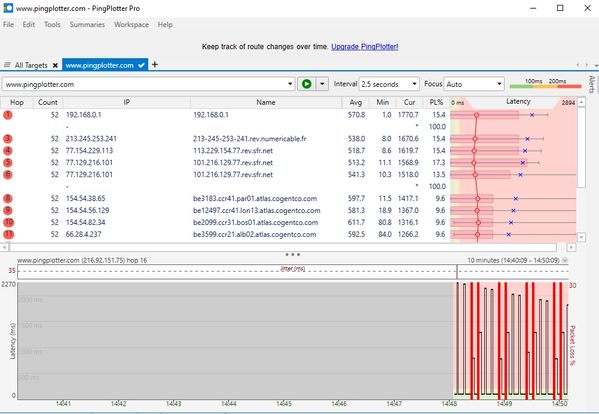Viewport: 599px width, 414px height.
Task: Open the Summaries menu
Action: [x=87, y=24]
